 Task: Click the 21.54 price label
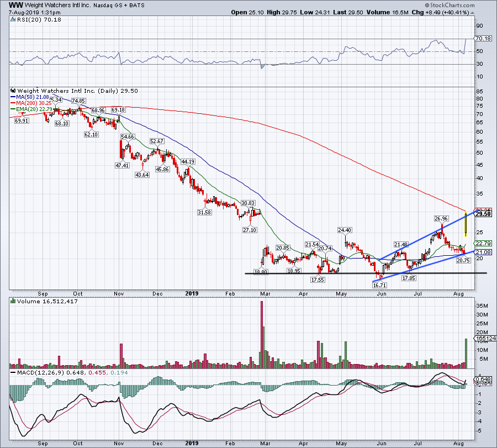point(312,245)
